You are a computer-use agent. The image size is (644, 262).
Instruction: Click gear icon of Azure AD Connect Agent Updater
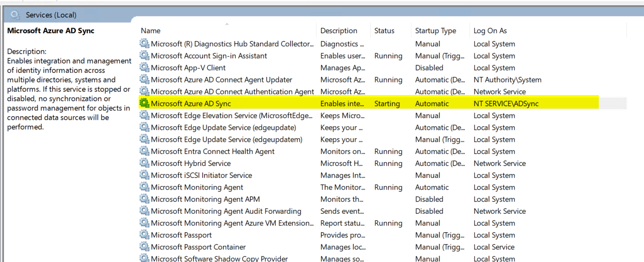tap(145, 79)
